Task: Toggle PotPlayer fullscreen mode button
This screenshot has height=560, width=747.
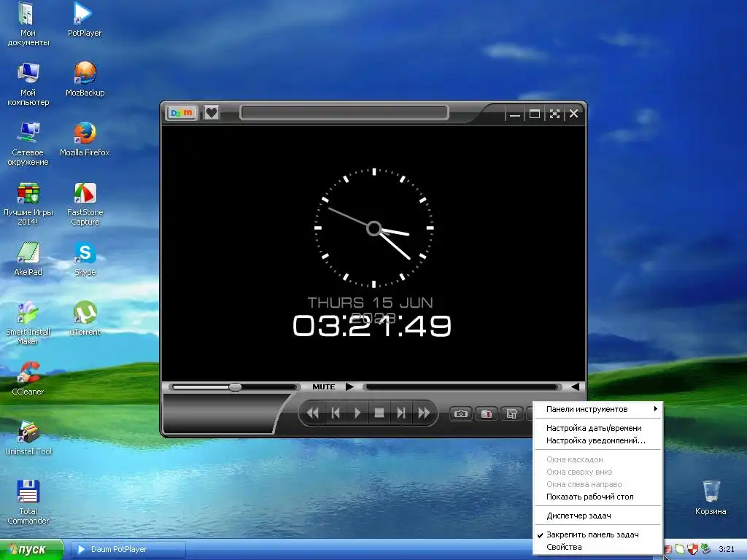Action: (554, 114)
